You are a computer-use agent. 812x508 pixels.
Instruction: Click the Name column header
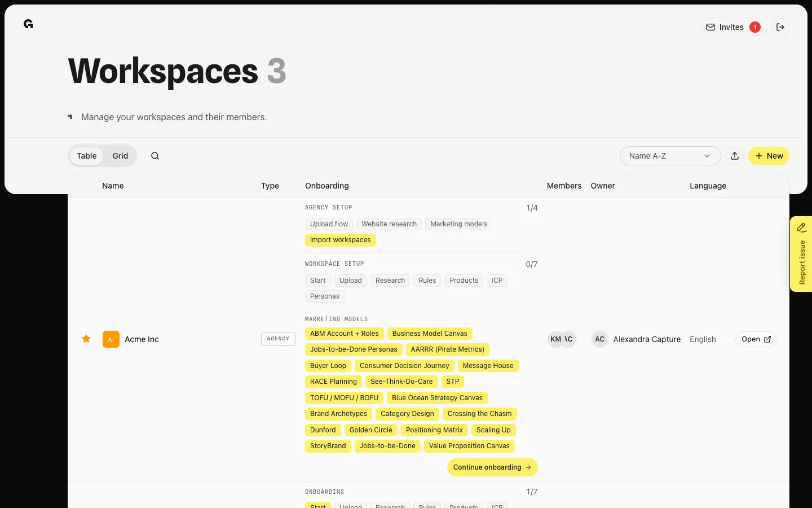[x=113, y=186]
